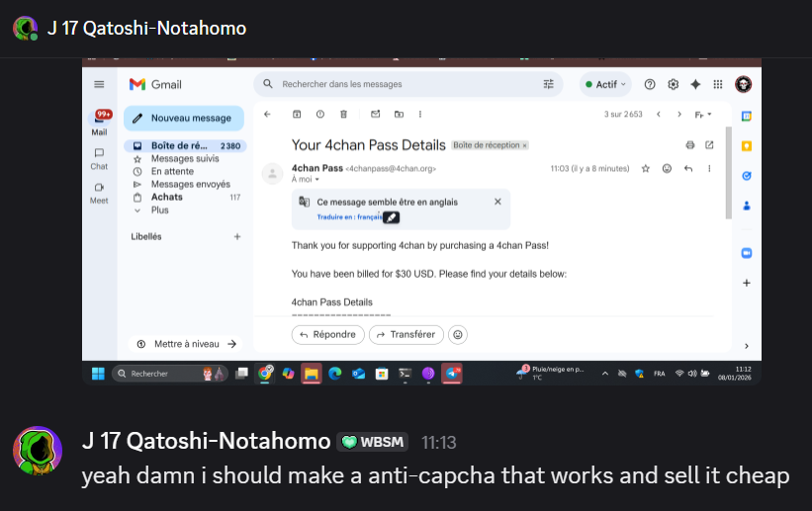Delete the email with the trash icon
The width and height of the screenshot is (812, 511).
click(x=343, y=114)
